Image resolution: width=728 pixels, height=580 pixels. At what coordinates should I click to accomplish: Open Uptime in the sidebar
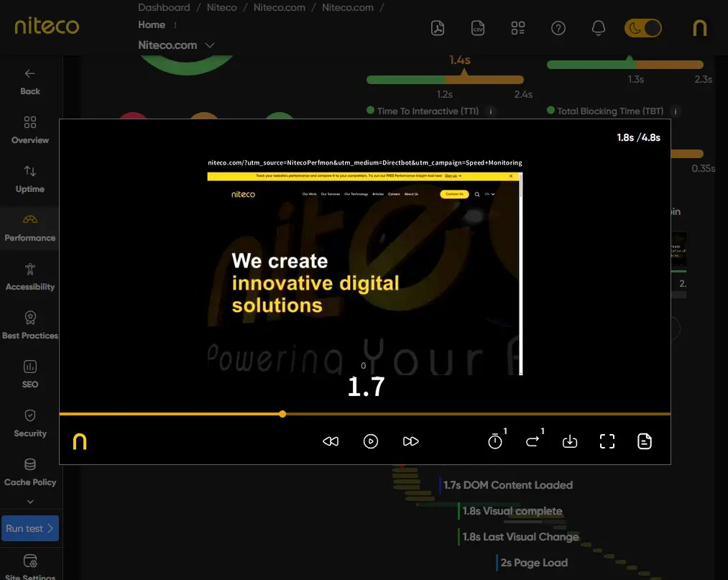(29, 179)
